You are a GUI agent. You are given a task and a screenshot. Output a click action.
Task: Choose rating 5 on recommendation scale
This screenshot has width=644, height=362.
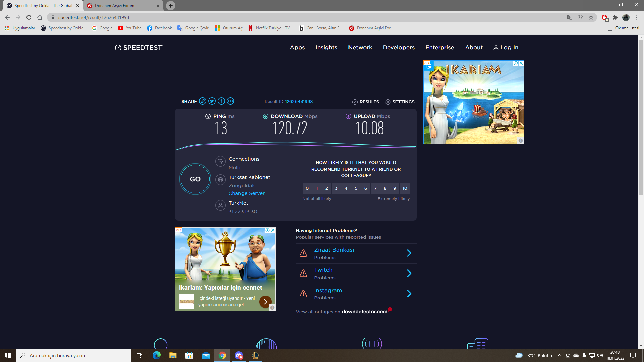tap(356, 188)
